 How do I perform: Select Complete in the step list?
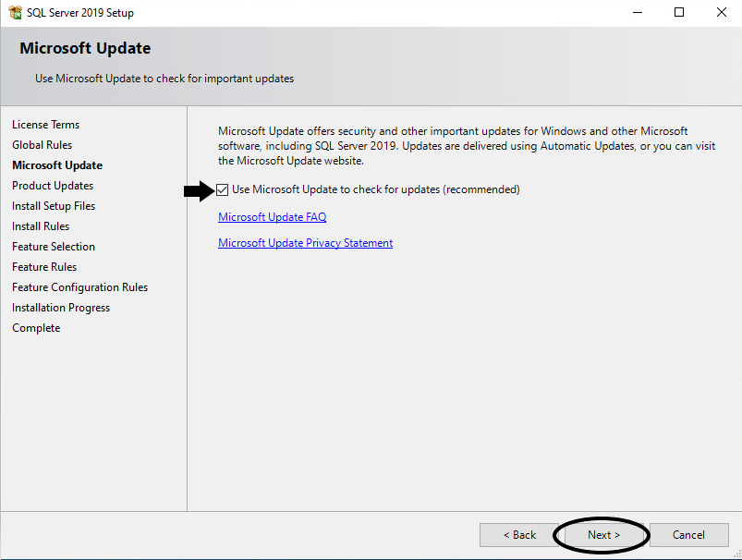coord(36,328)
